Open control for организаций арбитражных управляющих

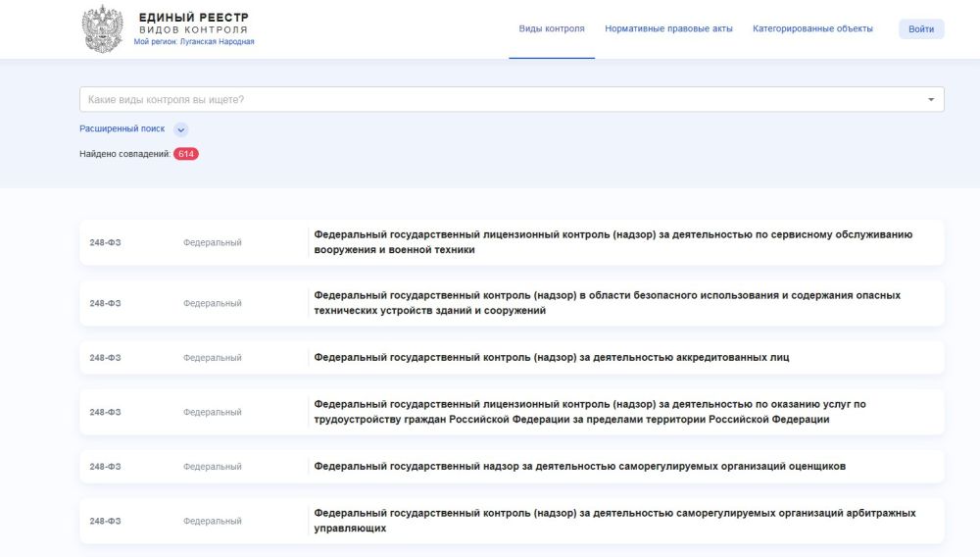614,521
